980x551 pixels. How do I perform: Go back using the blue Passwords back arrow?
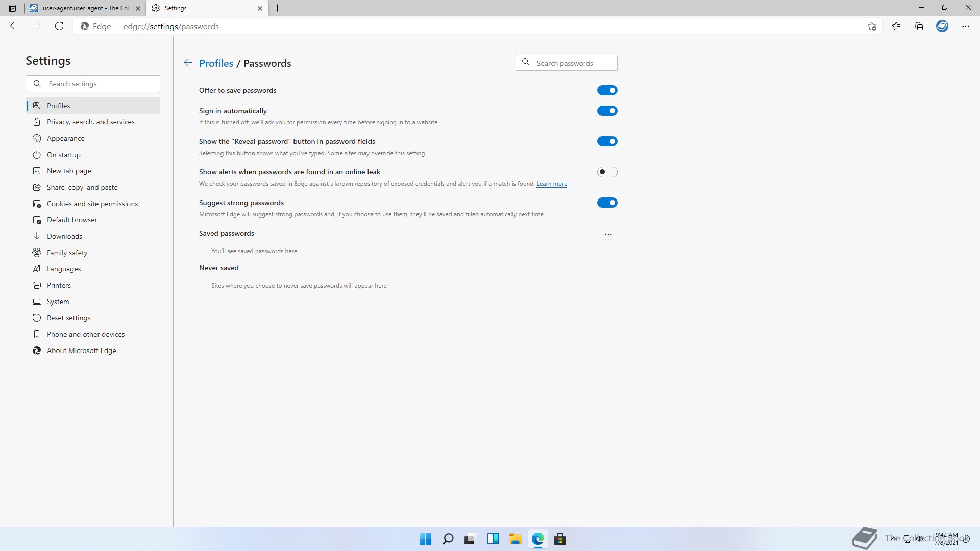[x=188, y=63]
